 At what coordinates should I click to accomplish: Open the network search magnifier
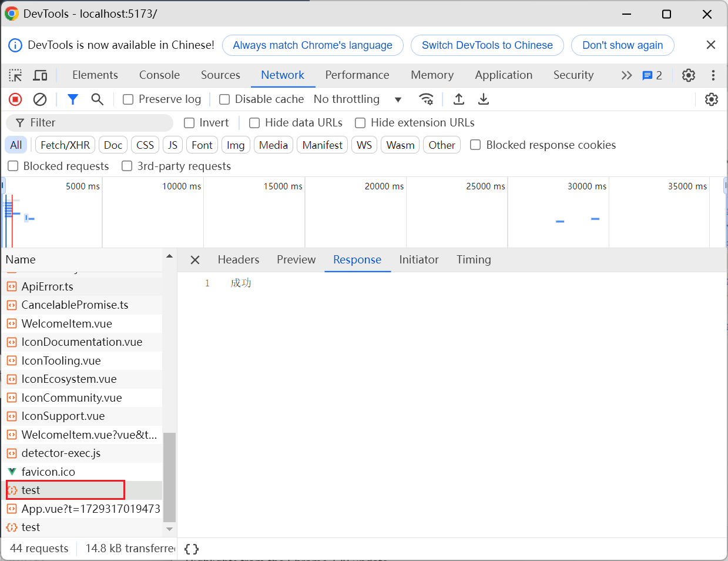(x=98, y=99)
